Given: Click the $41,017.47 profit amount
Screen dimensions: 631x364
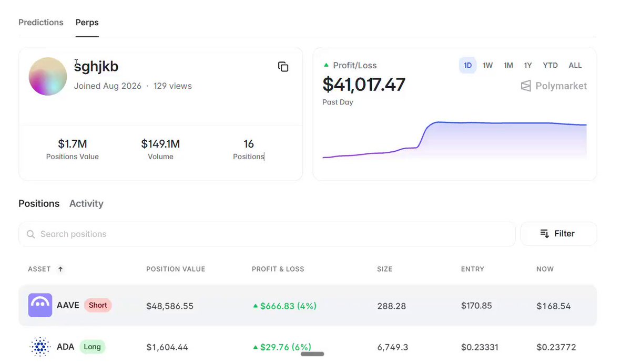Looking at the screenshot, I should point(364,85).
